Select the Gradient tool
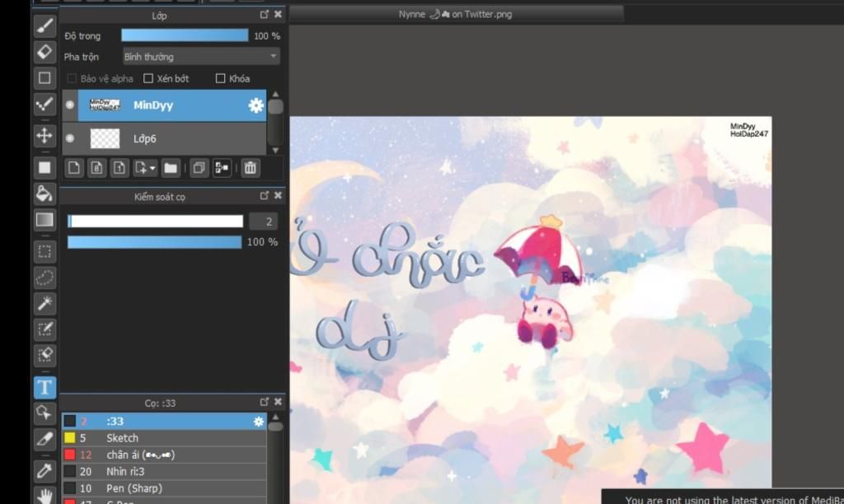The height and width of the screenshot is (504, 844). 45,219
